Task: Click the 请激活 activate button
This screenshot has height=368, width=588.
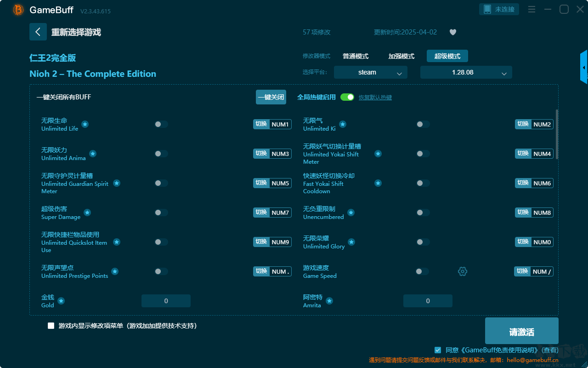Action: (522, 331)
